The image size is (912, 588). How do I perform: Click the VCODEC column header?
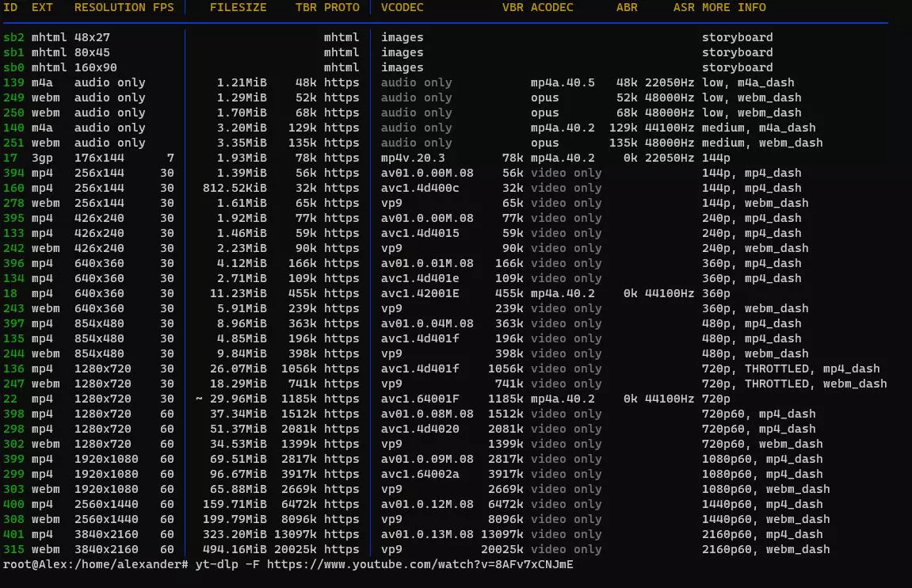pyautogui.click(x=402, y=7)
